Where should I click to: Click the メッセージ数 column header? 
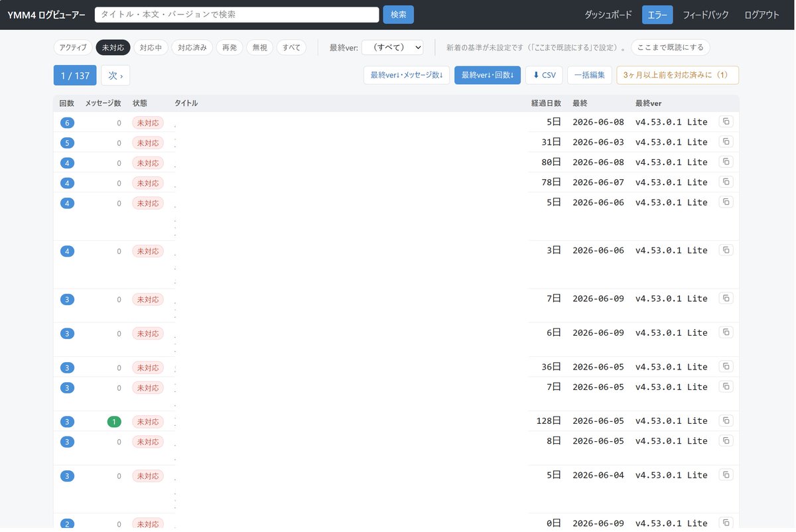click(x=103, y=103)
